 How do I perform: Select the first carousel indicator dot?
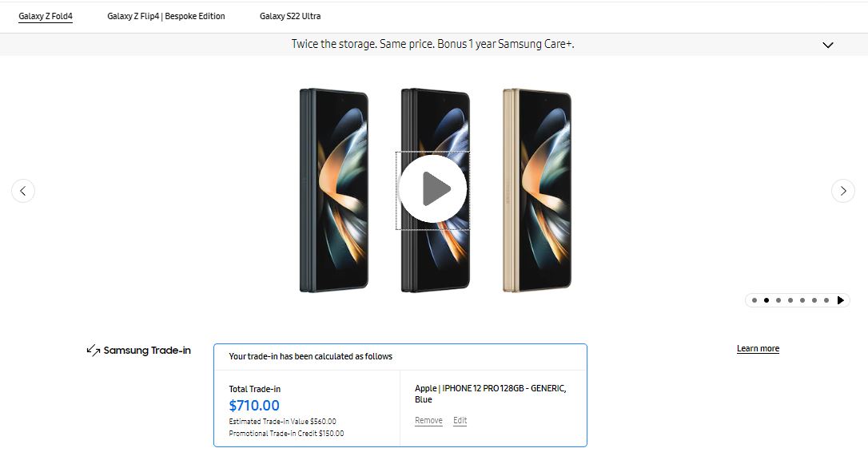pos(755,300)
